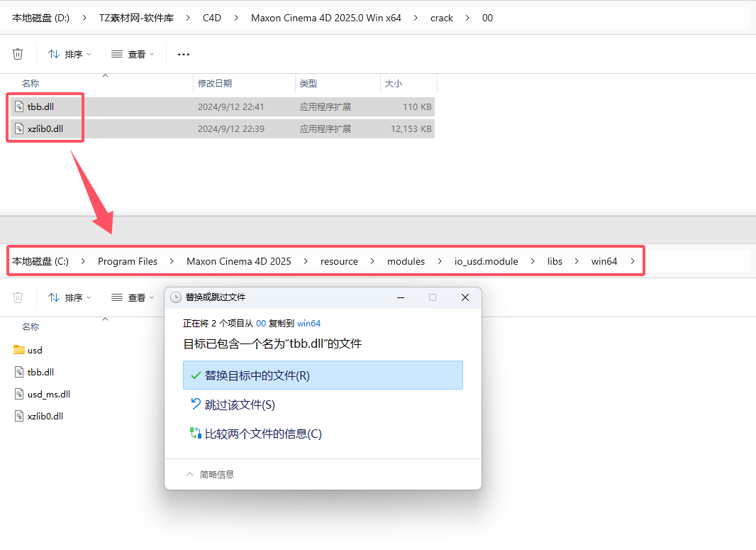Go to Program Files in the breadcrumb

[127, 261]
